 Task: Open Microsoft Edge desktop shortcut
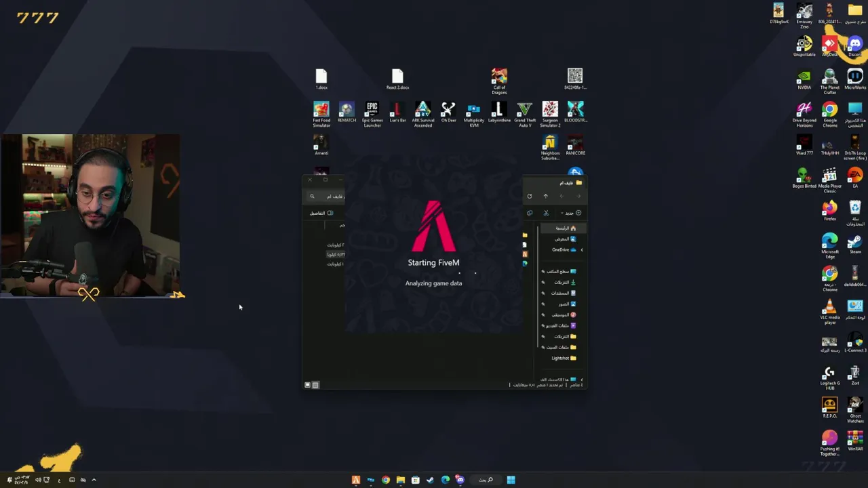pos(830,246)
